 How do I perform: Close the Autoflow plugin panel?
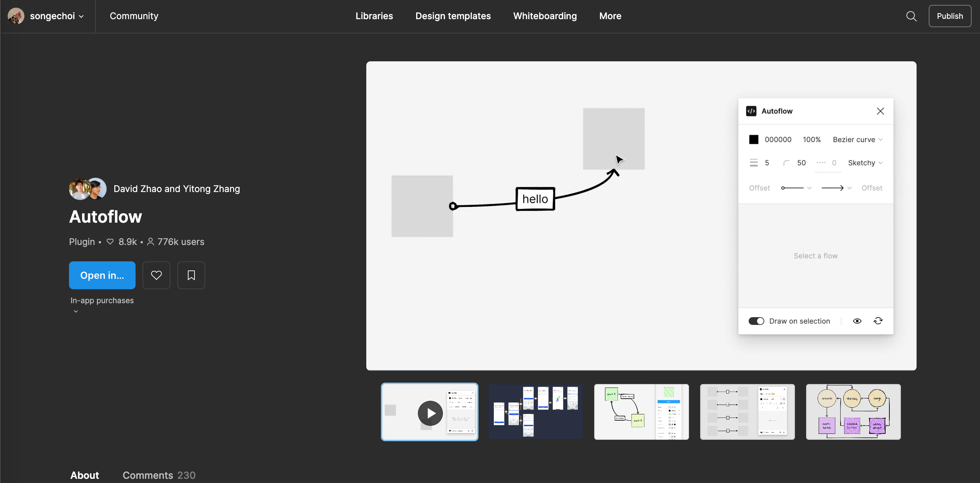(x=880, y=111)
